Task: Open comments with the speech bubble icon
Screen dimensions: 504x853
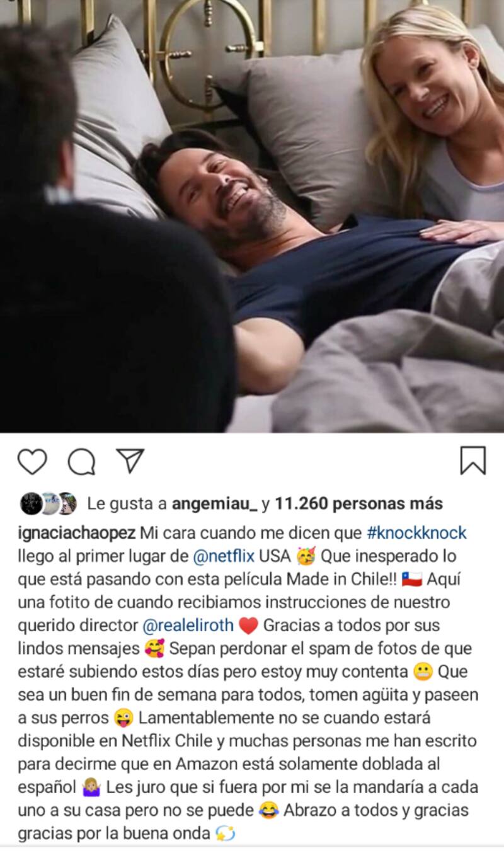Action: 81,462
